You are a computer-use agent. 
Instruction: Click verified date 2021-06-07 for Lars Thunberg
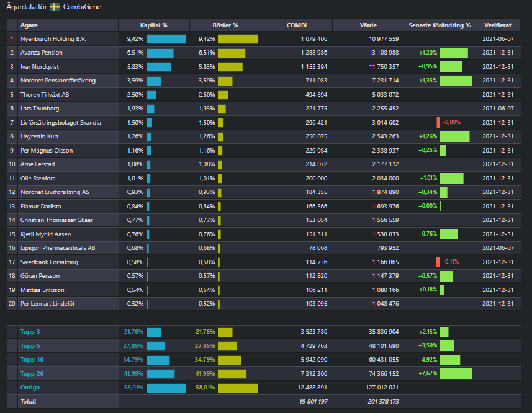tap(498, 109)
